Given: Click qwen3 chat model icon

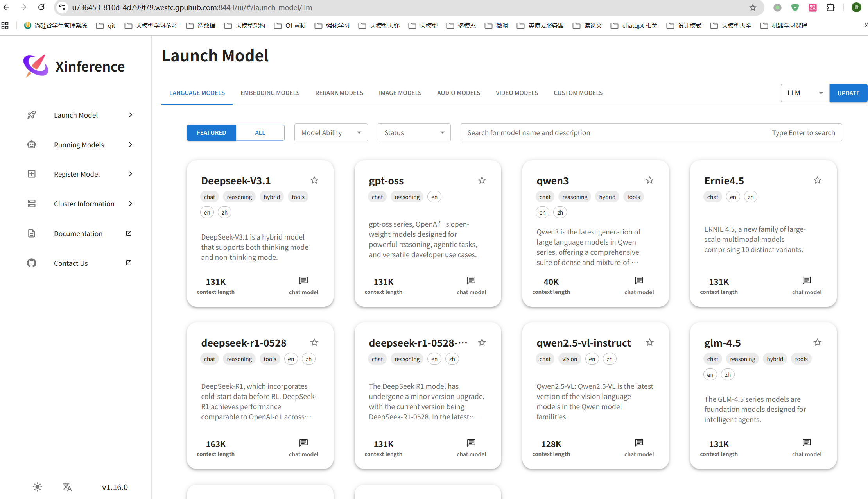Looking at the screenshot, I should [639, 281].
